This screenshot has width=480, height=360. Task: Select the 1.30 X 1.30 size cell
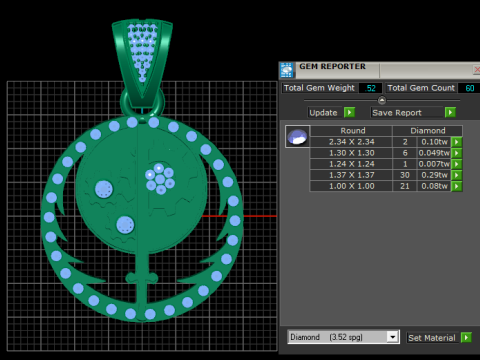351,153
